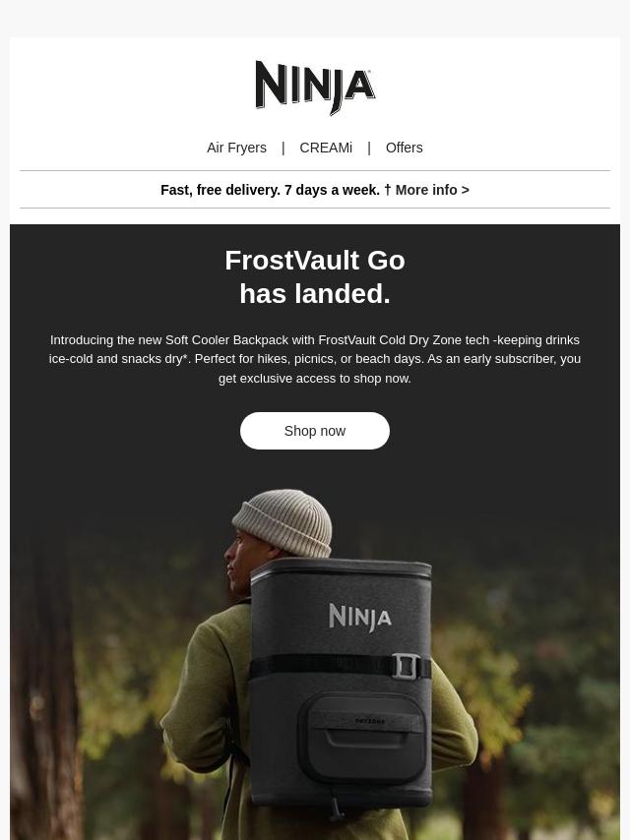
Task: Click the Fast, free delivery banner text
Action: click(x=271, y=190)
